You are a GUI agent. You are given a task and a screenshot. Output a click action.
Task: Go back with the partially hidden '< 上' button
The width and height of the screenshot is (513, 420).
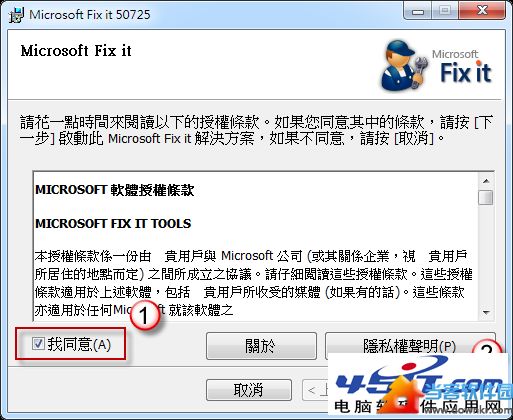[x=315, y=390]
